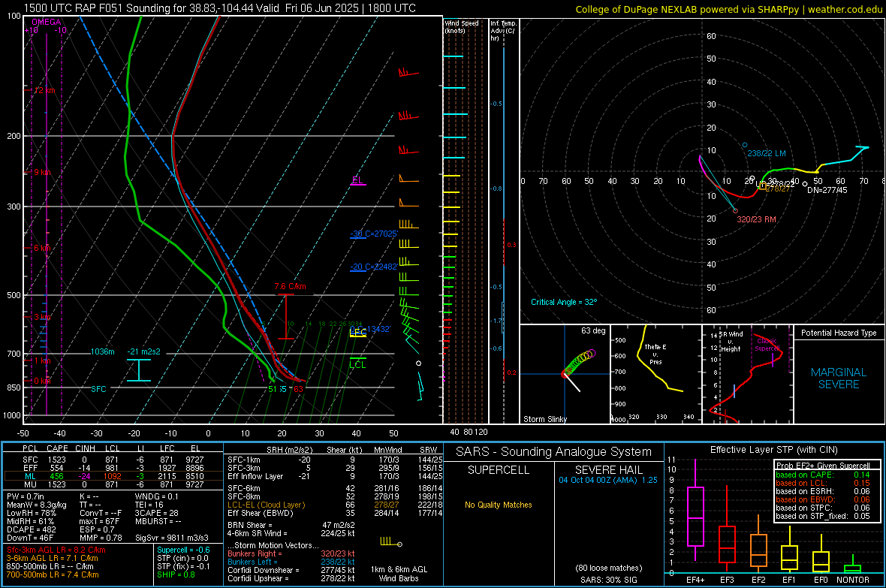886x588 pixels.
Task: Click the 'Bunkers Left =' storm motion line
Action: [291, 562]
